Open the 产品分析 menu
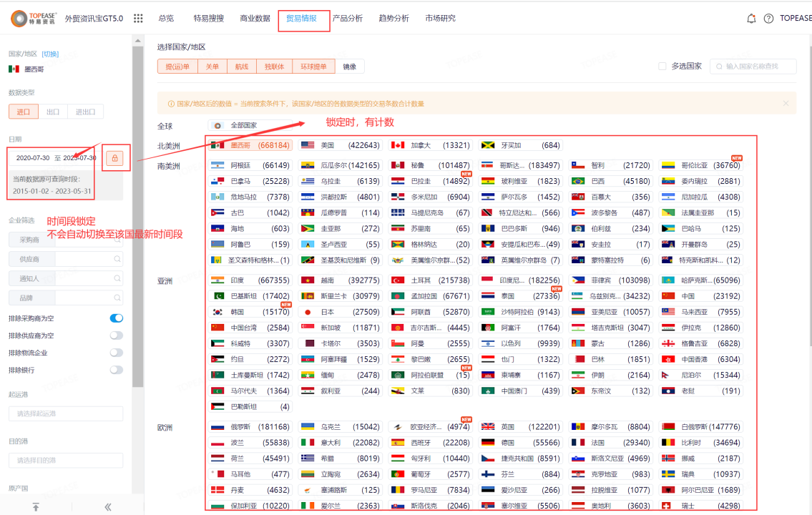This screenshot has width=812, height=515. point(348,18)
